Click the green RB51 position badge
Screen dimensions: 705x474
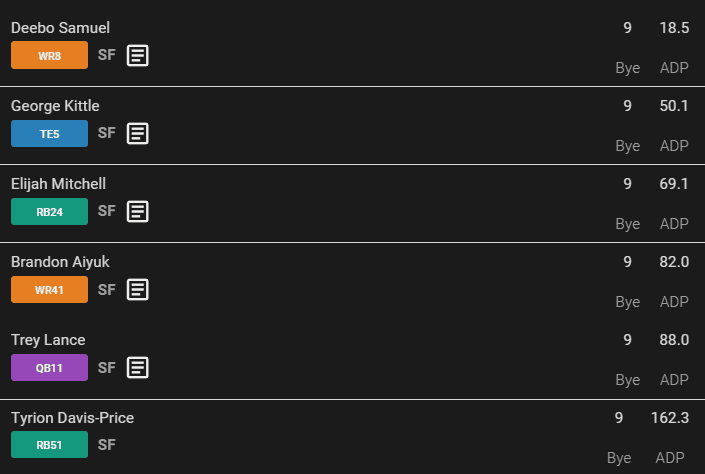[49, 445]
